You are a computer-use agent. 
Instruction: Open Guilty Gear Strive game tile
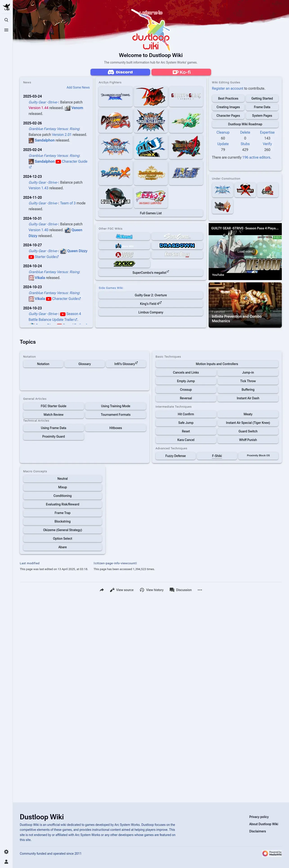coord(186,96)
